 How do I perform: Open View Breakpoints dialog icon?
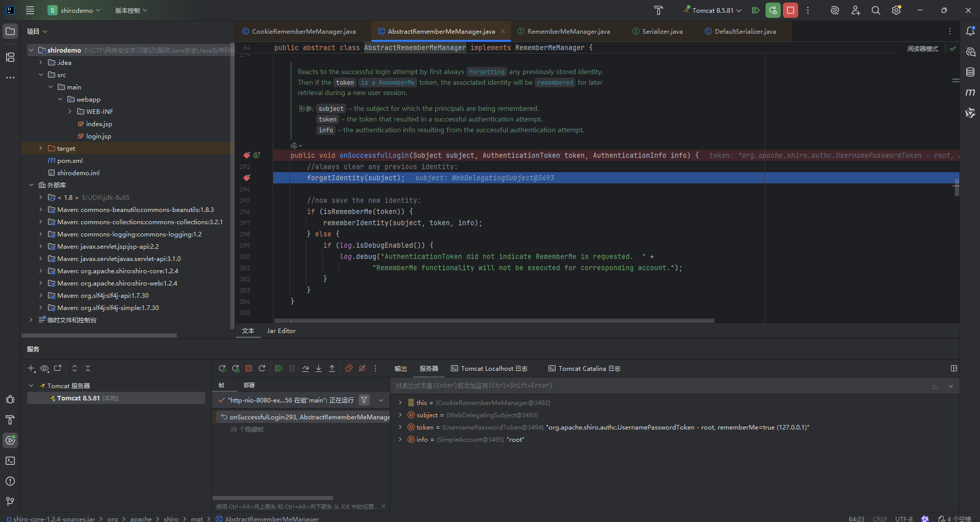[349, 368]
